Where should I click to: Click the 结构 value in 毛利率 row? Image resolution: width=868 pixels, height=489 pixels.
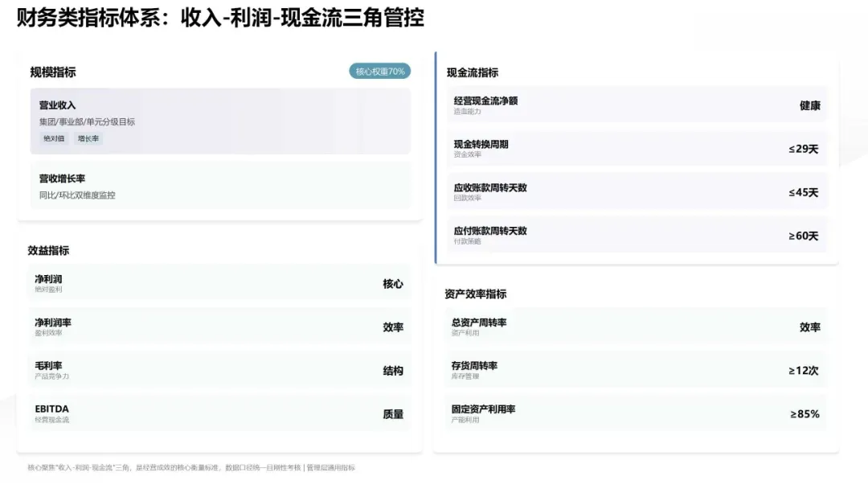[393, 371]
